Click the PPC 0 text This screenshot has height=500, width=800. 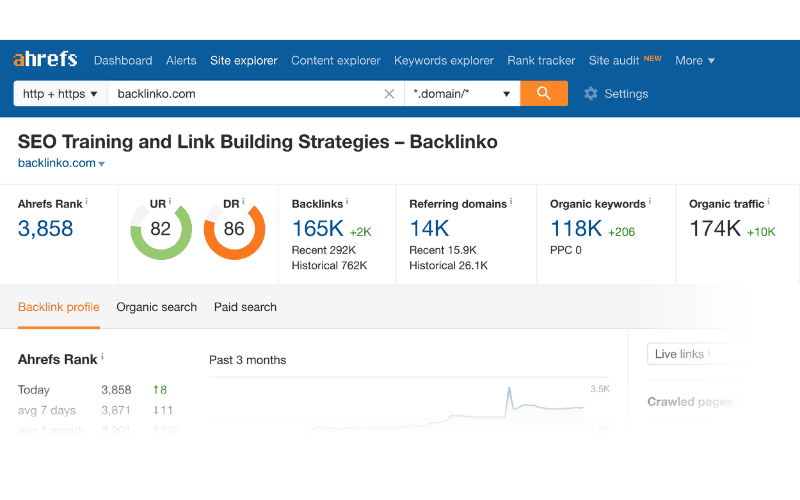click(x=566, y=250)
